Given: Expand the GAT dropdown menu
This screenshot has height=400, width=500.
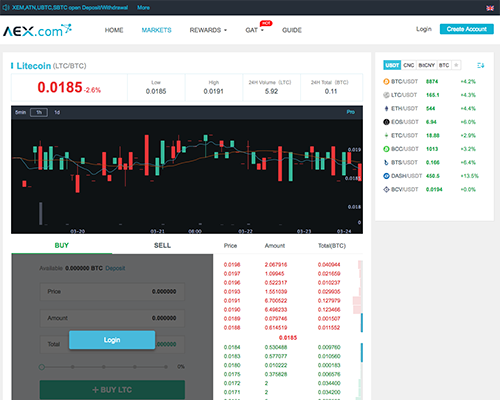Looking at the screenshot, I should 254,30.
